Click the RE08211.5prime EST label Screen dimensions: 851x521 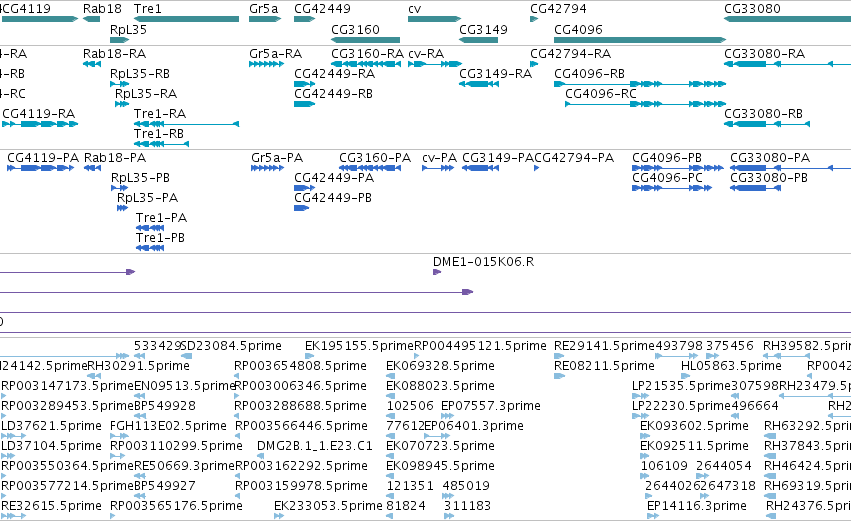pyautogui.click(x=604, y=366)
